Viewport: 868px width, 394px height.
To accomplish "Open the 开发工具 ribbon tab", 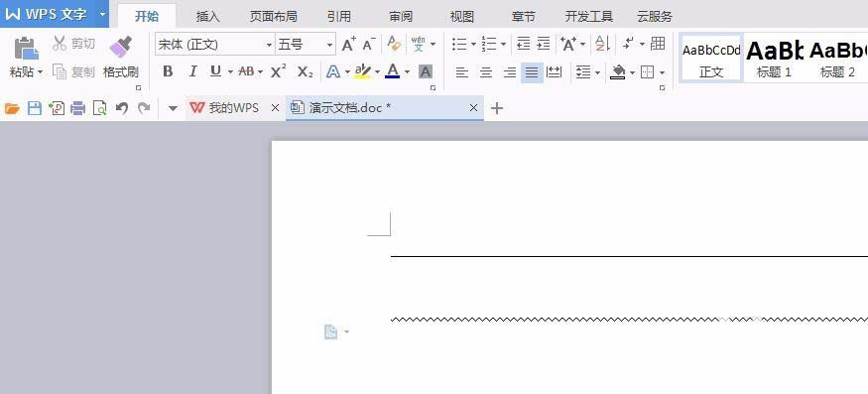I will click(589, 16).
